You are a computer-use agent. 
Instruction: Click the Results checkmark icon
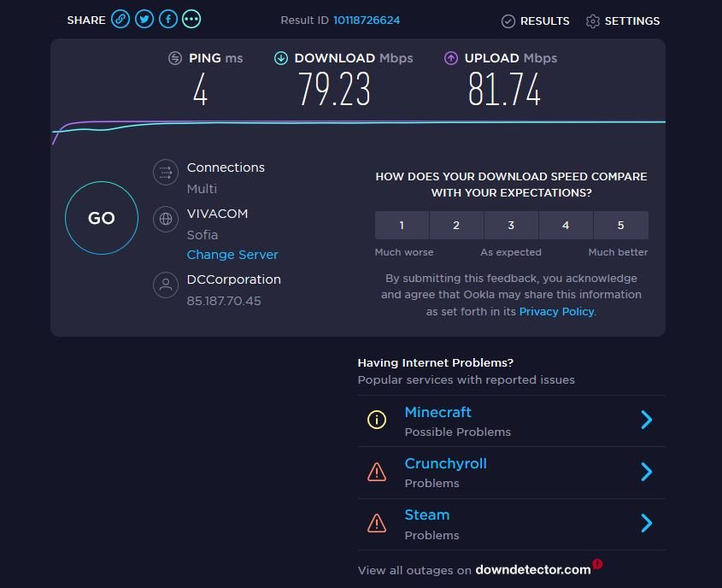[x=508, y=21]
